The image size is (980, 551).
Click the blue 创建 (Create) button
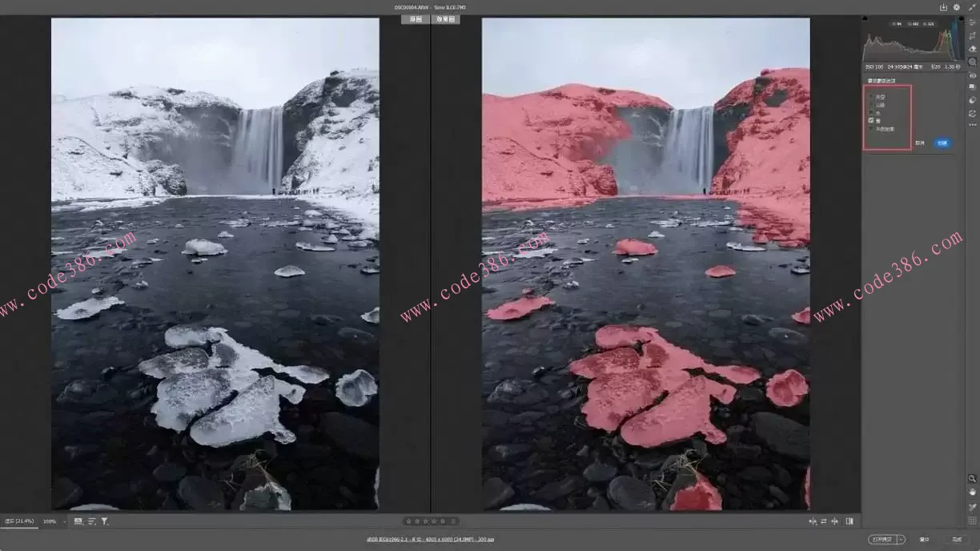[x=942, y=143]
